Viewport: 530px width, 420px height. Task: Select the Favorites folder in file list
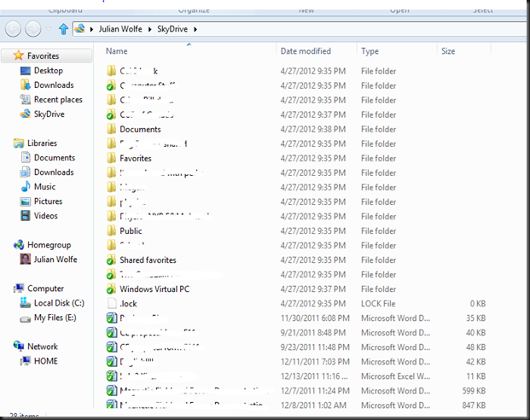pyautogui.click(x=136, y=158)
